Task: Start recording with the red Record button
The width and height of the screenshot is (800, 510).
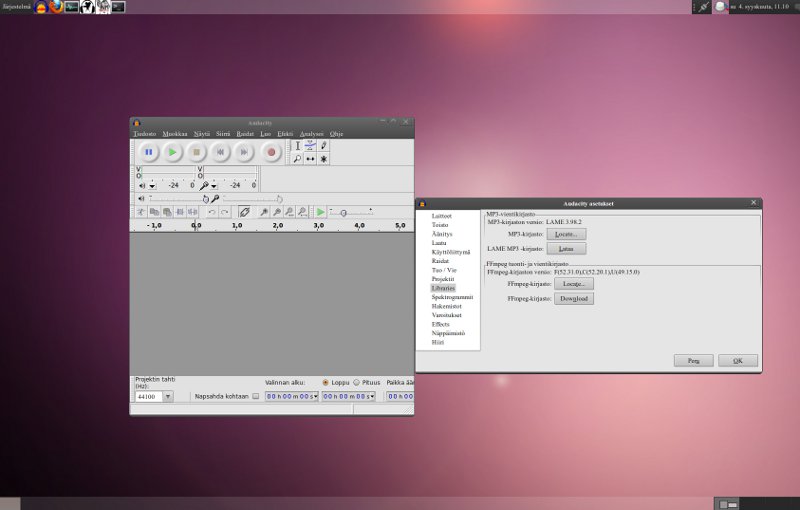Action: point(271,152)
